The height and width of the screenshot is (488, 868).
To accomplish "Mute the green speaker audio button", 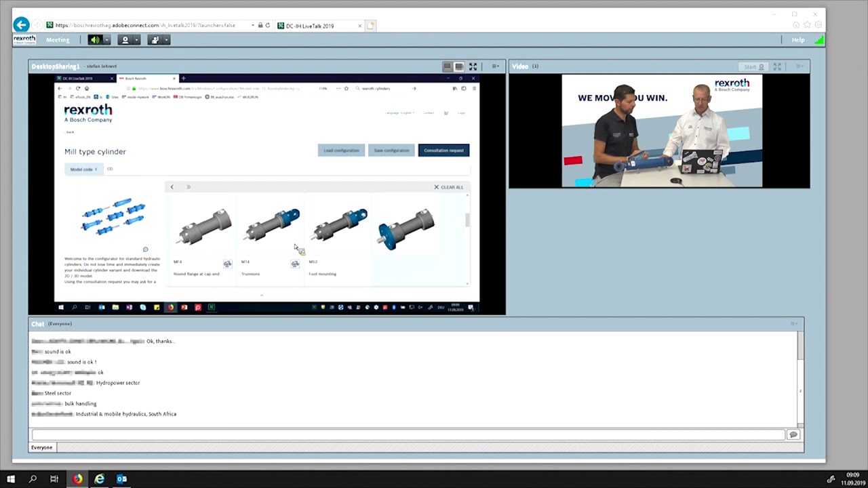I will tap(95, 40).
